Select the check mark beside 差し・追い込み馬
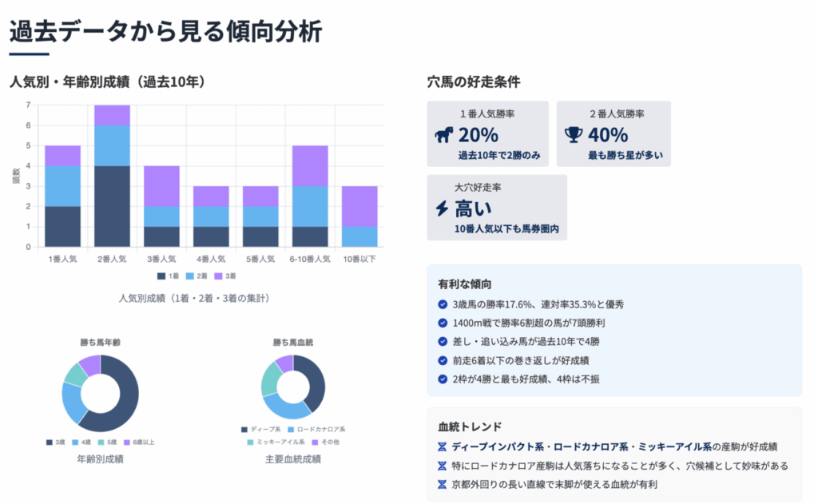Viewport: 818px width, 504px height. tap(443, 342)
